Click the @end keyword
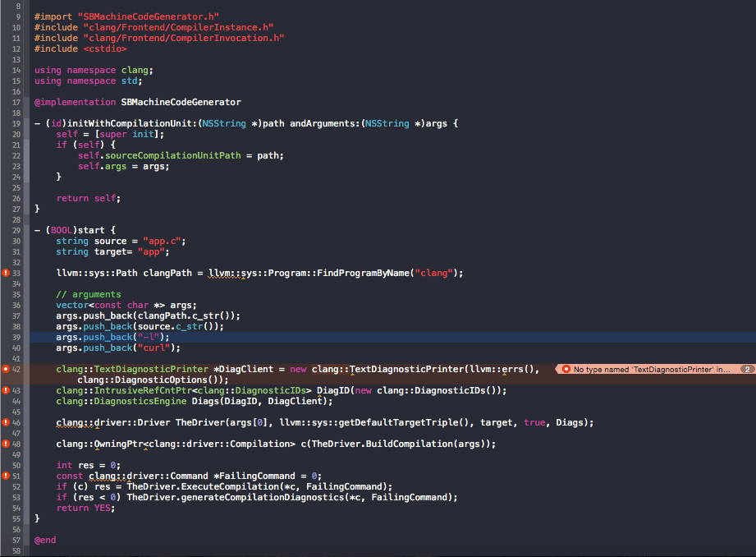The height and width of the screenshot is (557, 756). [x=45, y=540]
